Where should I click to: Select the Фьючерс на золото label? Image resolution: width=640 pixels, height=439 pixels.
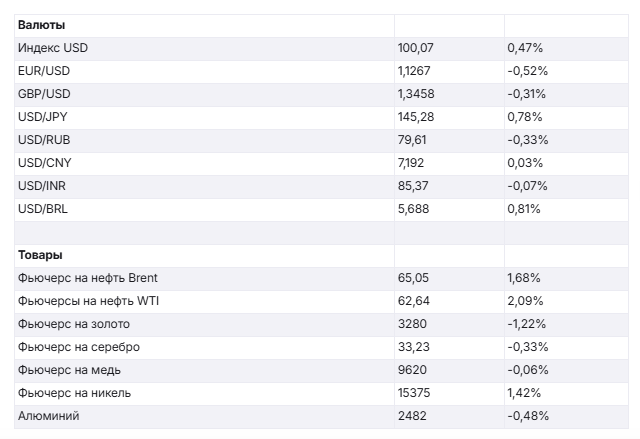(74, 324)
